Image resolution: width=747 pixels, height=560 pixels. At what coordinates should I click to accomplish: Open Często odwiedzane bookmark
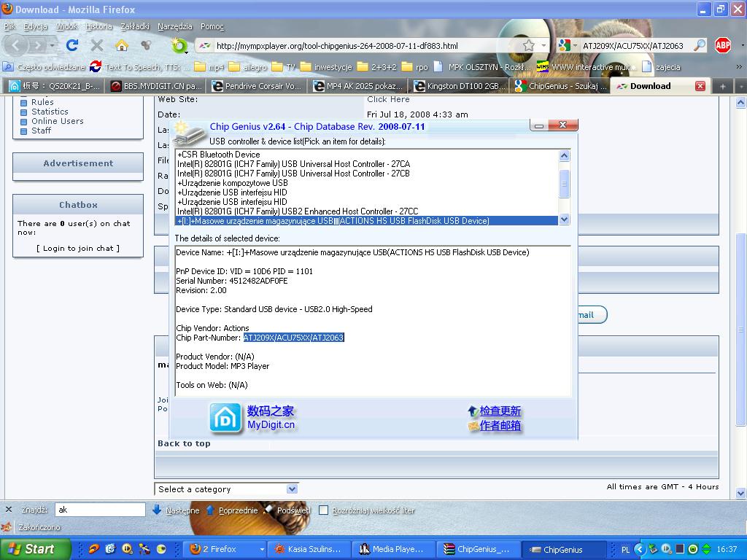click(44, 67)
